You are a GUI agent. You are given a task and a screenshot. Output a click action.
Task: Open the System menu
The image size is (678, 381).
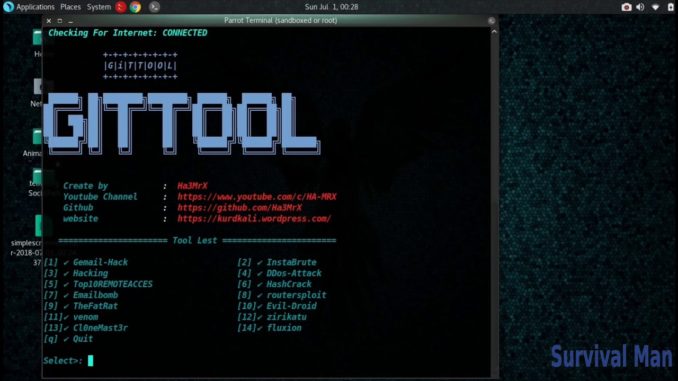(99, 7)
